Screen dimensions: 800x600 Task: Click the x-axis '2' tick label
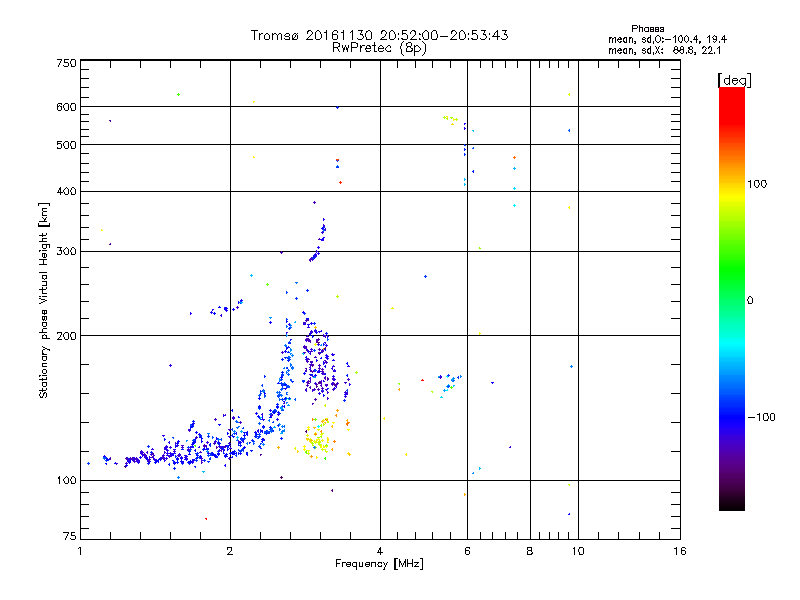pyautogui.click(x=230, y=551)
